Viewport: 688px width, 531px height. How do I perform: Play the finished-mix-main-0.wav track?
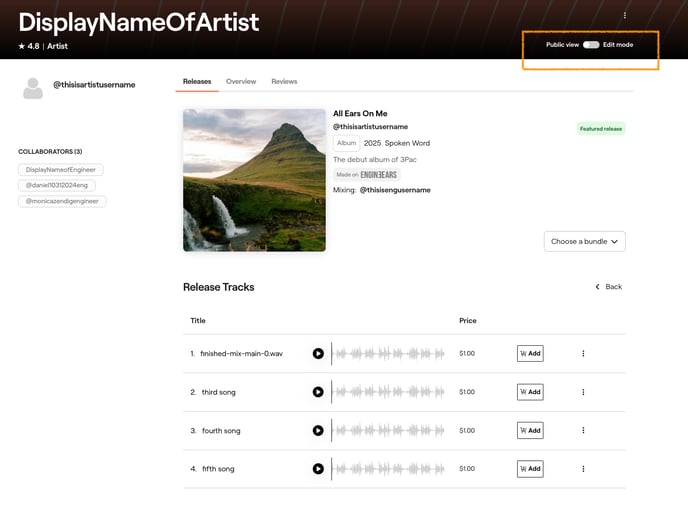tap(318, 353)
